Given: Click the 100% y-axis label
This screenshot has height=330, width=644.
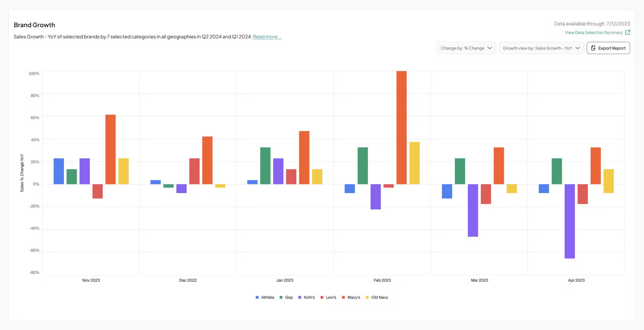Looking at the screenshot, I should tap(34, 74).
